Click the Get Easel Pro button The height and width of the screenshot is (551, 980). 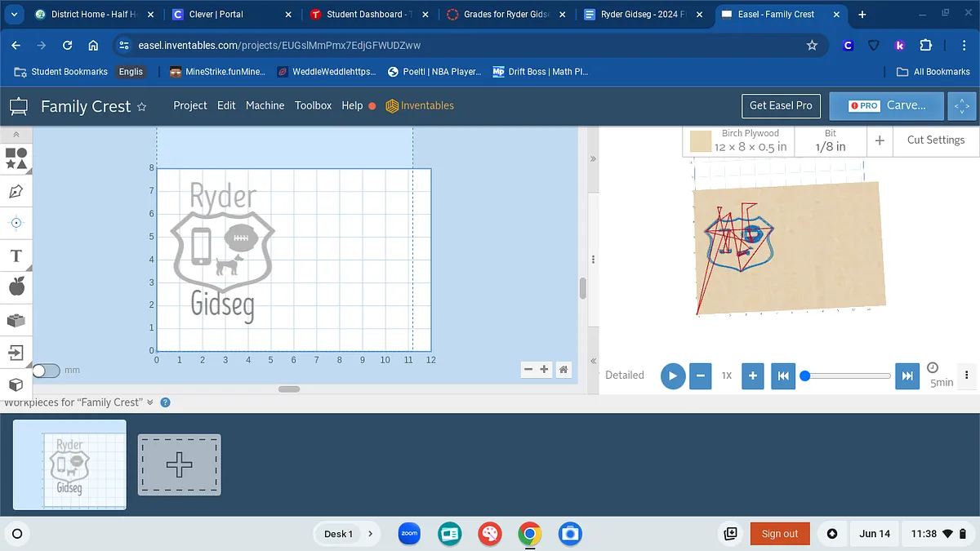[781, 105]
